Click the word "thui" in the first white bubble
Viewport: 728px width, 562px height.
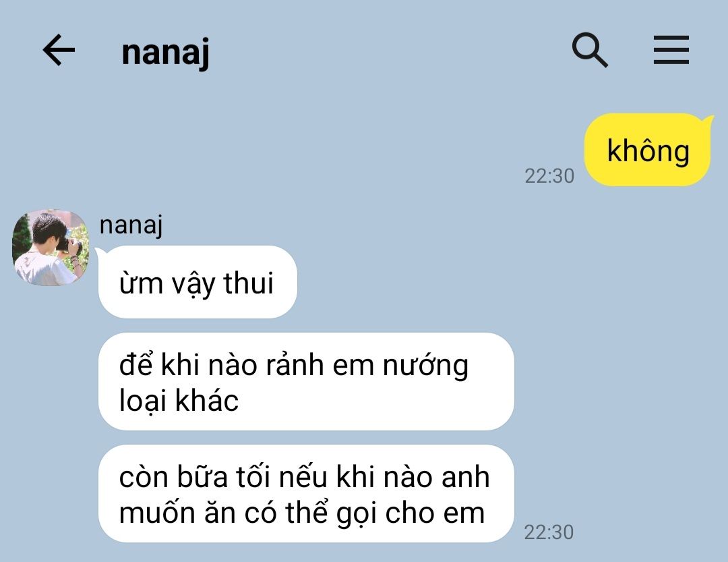(248, 283)
